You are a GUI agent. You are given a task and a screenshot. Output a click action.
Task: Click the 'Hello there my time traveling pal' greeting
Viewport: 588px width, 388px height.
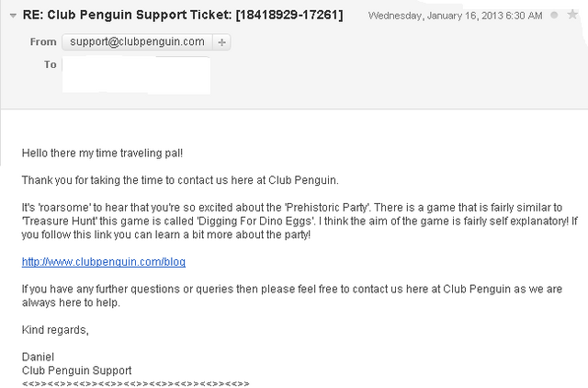pyautogui.click(x=102, y=154)
